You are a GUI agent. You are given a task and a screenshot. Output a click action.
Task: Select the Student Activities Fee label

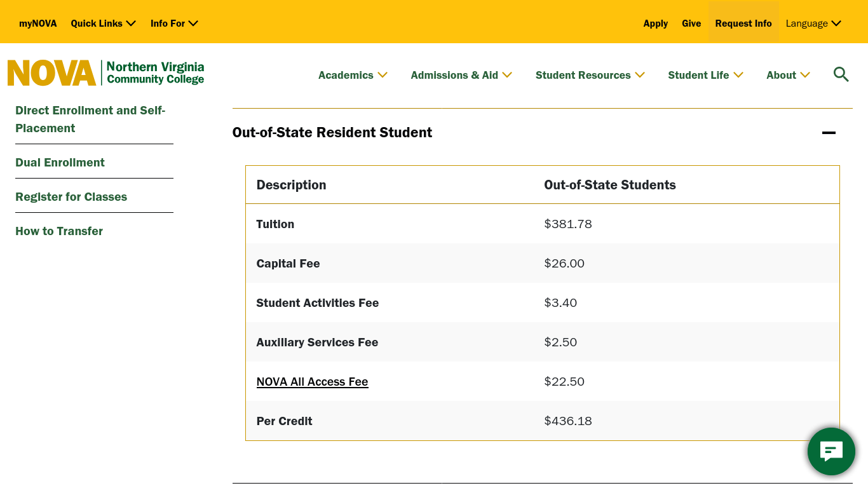(x=318, y=303)
